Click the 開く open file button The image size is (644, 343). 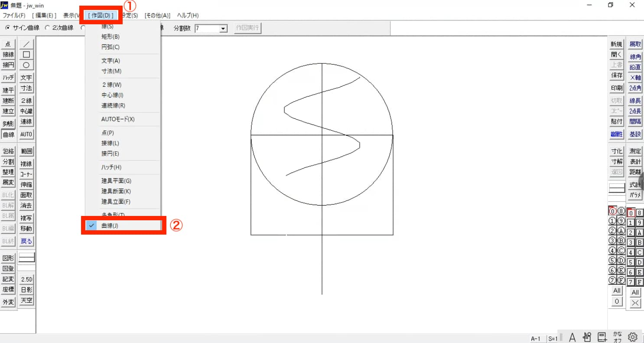[x=617, y=55]
